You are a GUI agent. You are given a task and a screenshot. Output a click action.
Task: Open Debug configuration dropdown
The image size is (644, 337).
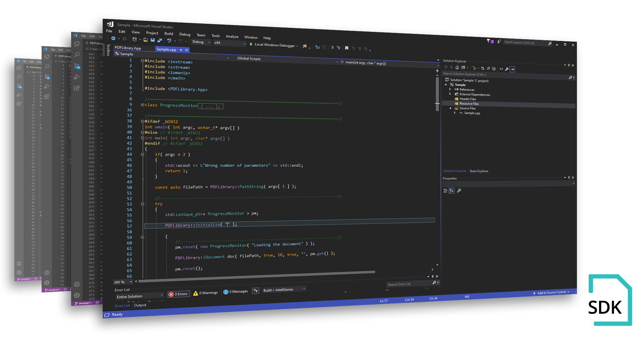(201, 42)
